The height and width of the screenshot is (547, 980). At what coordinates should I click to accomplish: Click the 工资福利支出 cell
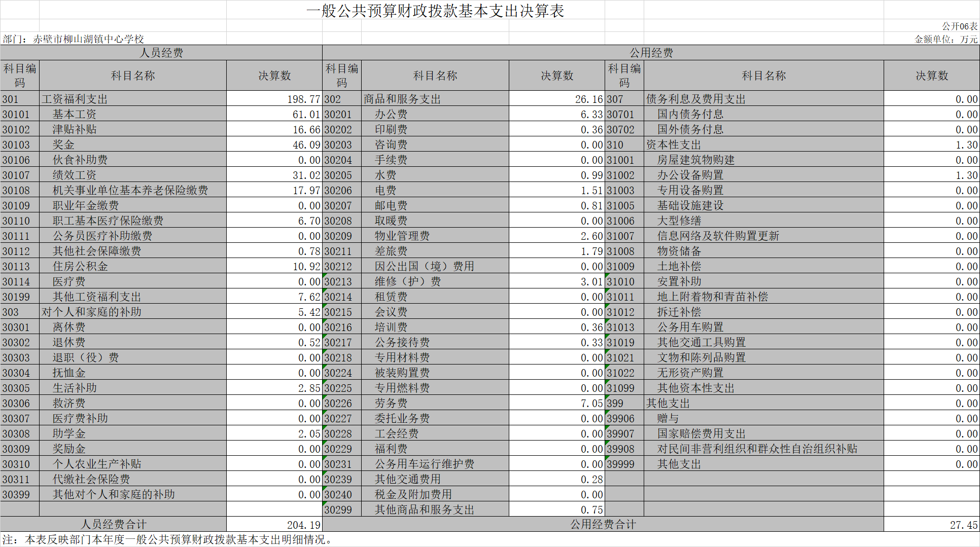[x=133, y=99]
